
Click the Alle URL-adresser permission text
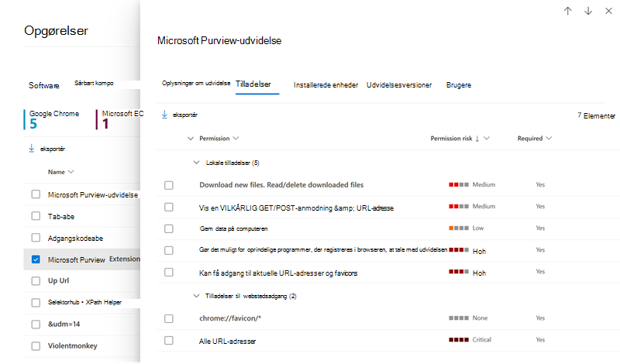point(227,341)
